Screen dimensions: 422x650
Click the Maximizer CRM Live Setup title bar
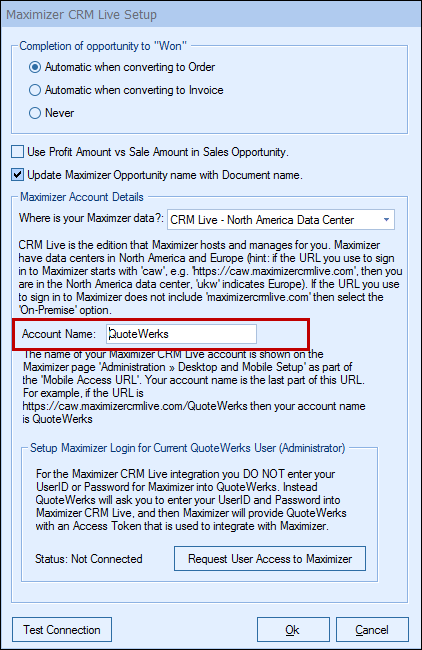tap(211, 15)
